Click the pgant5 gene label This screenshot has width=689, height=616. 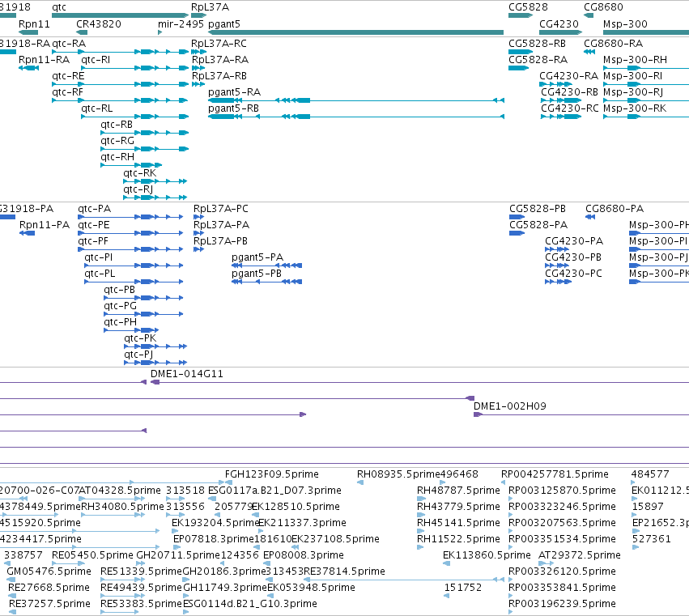click(224, 24)
